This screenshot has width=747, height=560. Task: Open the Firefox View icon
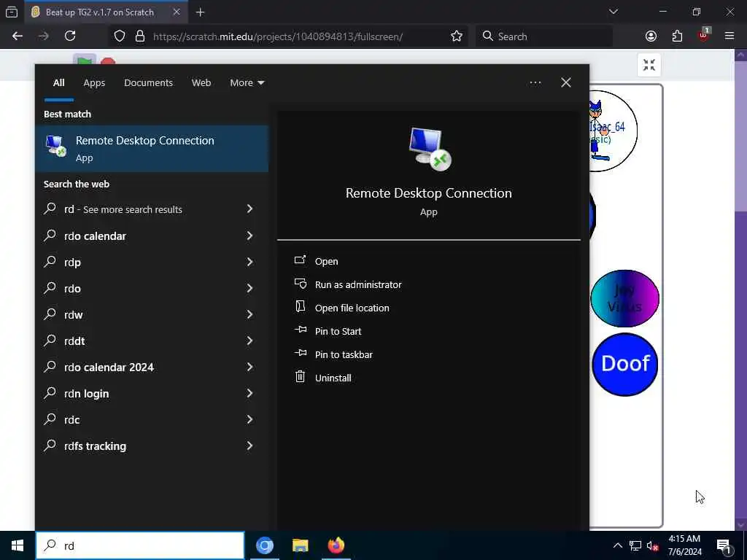point(12,12)
